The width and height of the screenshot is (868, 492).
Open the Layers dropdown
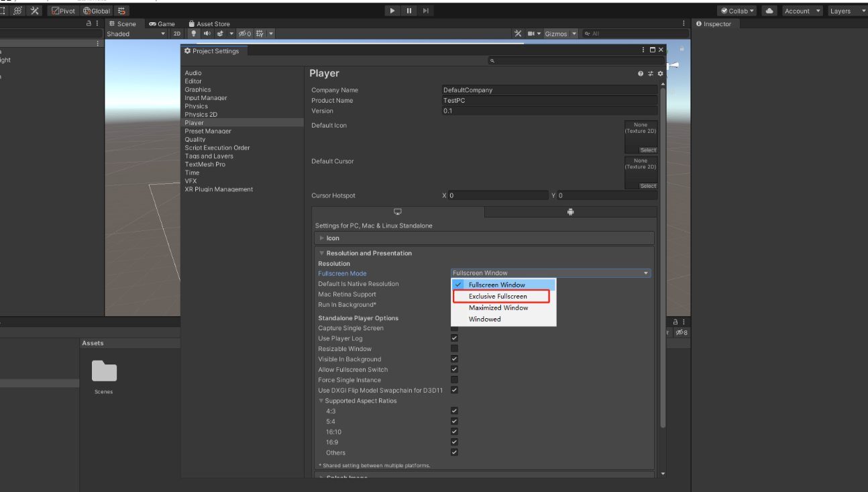[x=847, y=11]
